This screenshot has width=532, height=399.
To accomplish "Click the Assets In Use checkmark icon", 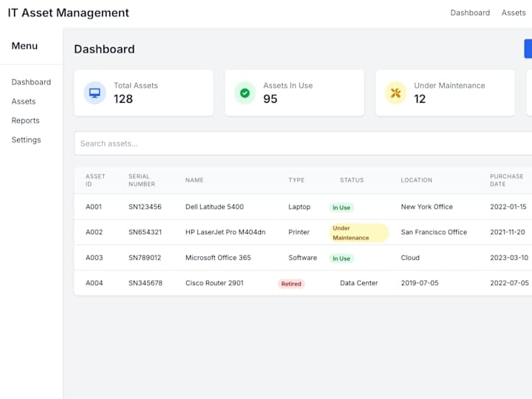I will click(x=245, y=92).
